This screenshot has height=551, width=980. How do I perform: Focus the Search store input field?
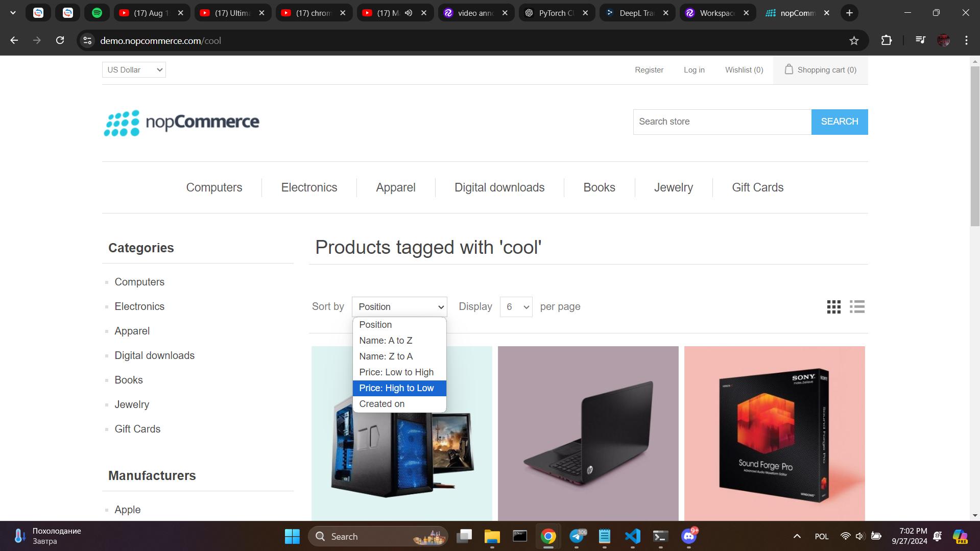pos(722,122)
